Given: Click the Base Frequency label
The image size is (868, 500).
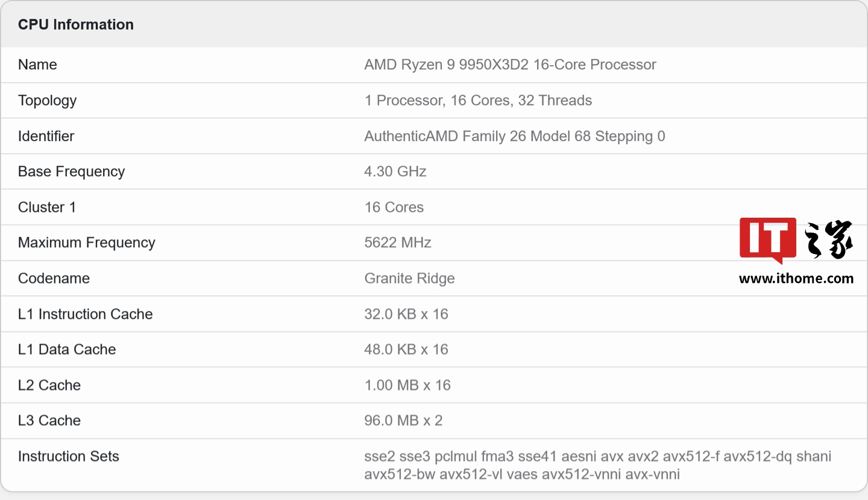Looking at the screenshot, I should (71, 171).
